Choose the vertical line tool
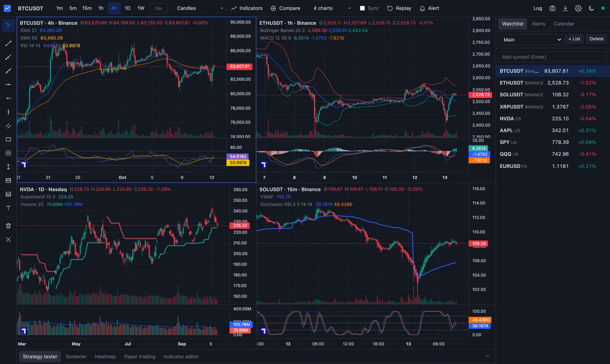Image resolution: width=610 pixels, height=364 pixels. click(x=8, y=112)
